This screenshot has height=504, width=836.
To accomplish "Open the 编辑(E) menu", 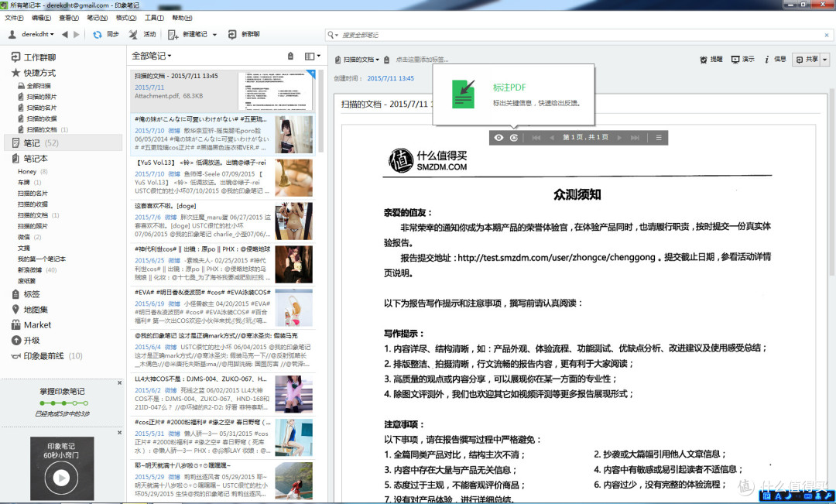I will [42, 18].
